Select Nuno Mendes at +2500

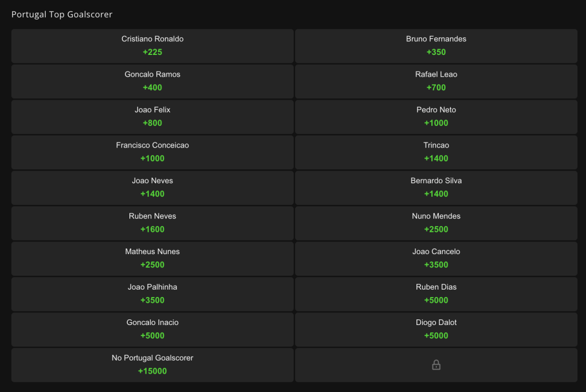tap(436, 223)
